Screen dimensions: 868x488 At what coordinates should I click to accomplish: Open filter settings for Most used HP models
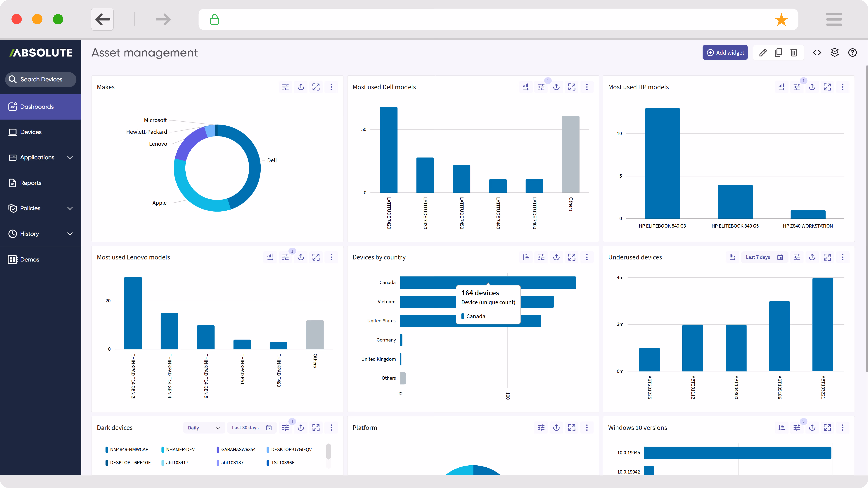pos(797,87)
